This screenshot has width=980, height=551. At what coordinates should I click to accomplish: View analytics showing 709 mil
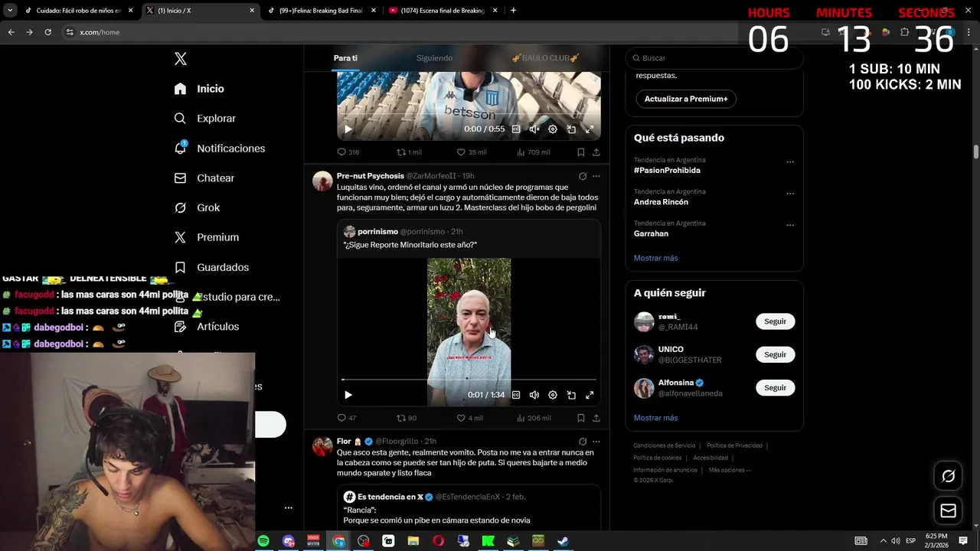click(x=534, y=152)
